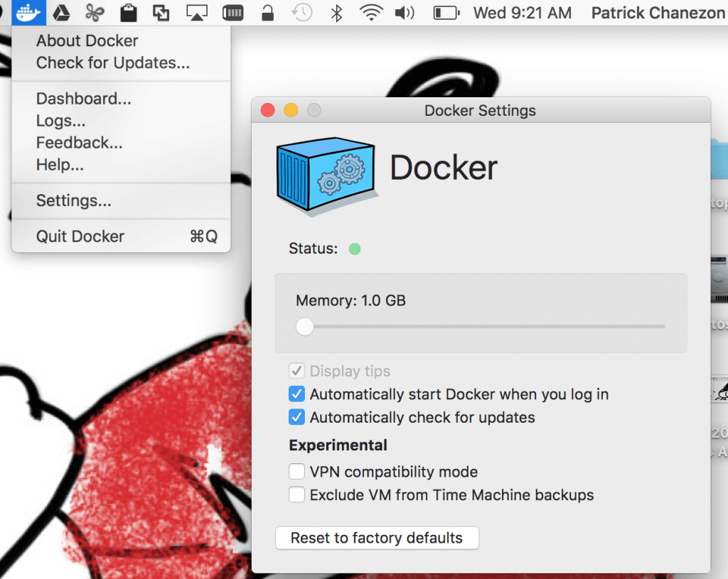Click the clock showing Wed 9:21 AM
This screenshot has height=579, width=728.
tap(523, 13)
